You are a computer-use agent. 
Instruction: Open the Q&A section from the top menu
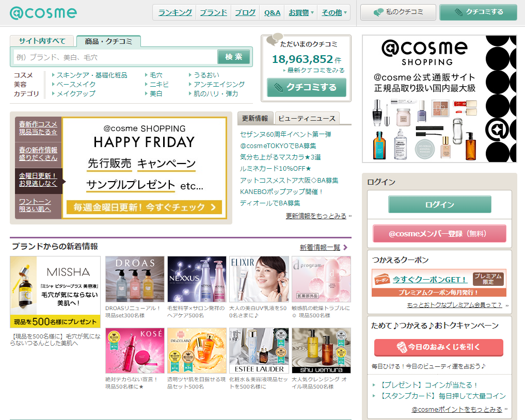[272, 12]
